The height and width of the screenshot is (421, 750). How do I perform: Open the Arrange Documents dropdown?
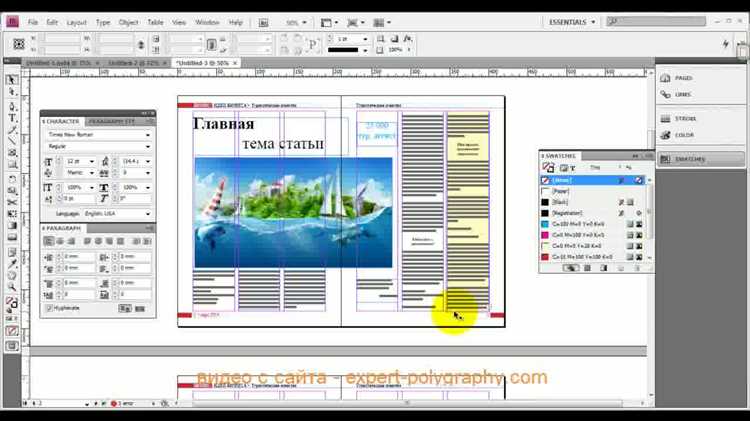click(382, 22)
